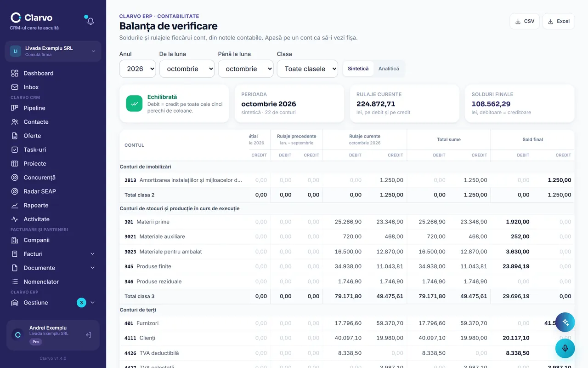
Task: Open account 401 Furnizori
Action: pos(141,323)
